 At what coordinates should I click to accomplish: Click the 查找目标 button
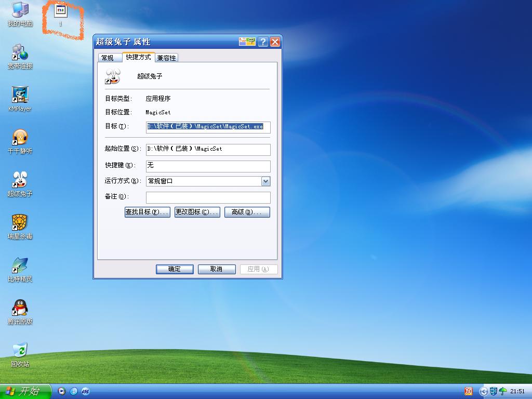coord(147,212)
